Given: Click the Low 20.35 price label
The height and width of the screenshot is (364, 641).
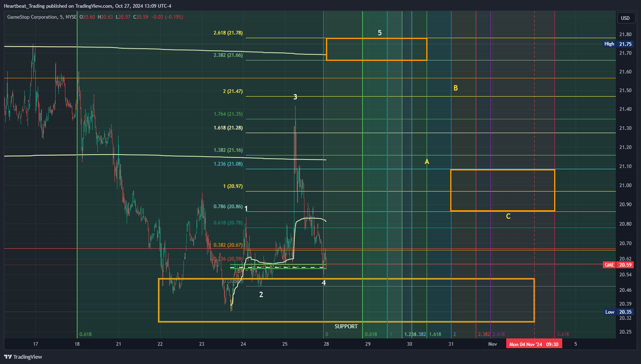Looking at the screenshot, I should click(619, 312).
